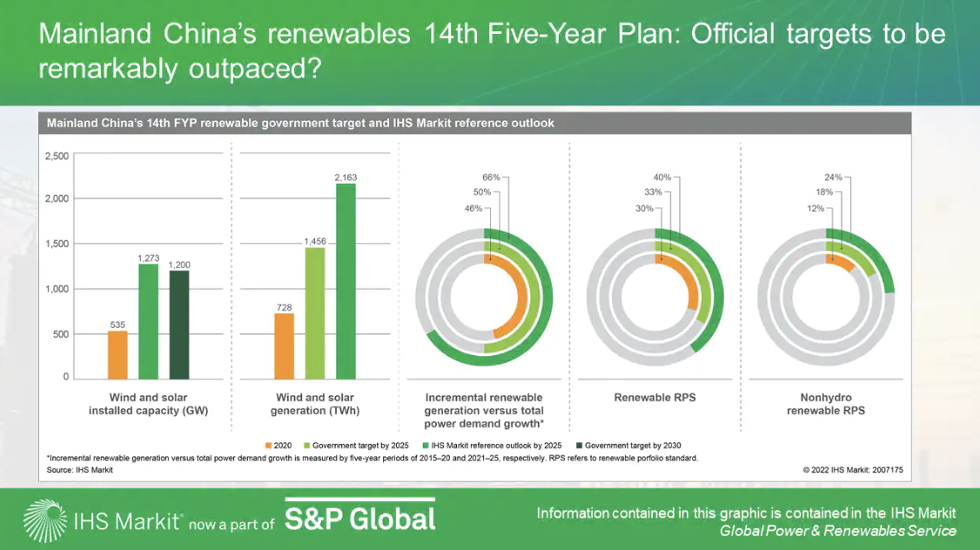Click the orange 535 GW capacity bar
Image resolution: width=980 pixels, height=550 pixels.
pos(117,355)
